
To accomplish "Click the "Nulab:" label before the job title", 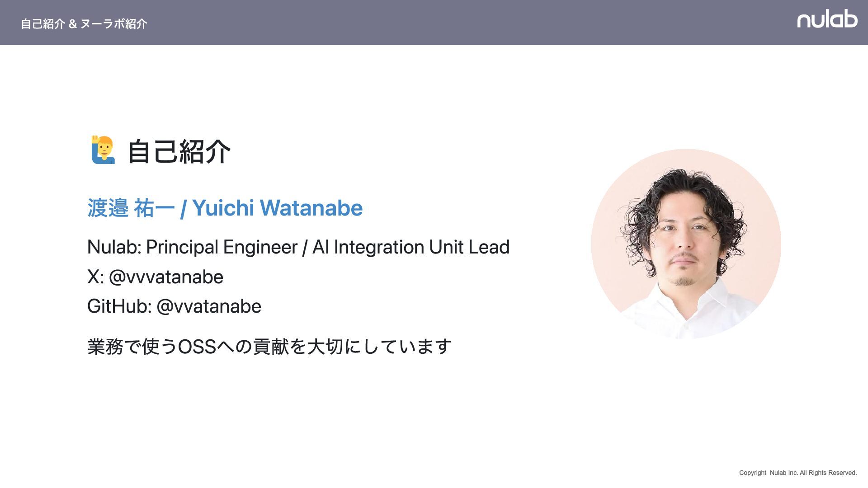I will pyautogui.click(x=114, y=247).
